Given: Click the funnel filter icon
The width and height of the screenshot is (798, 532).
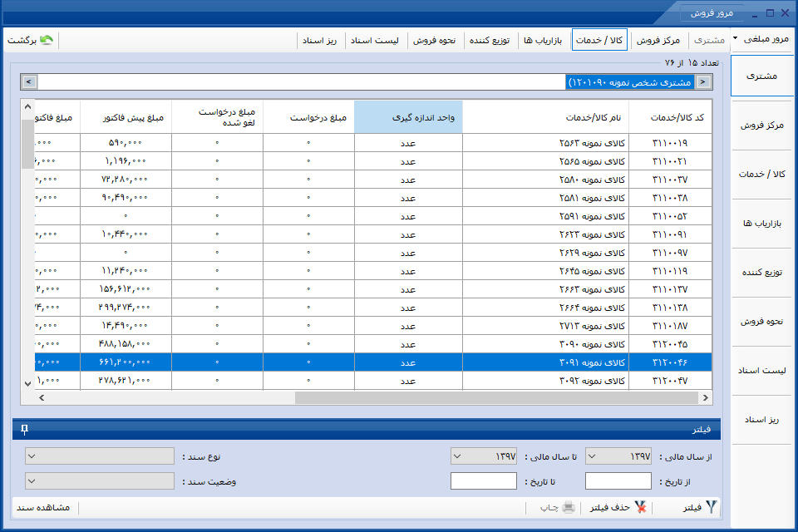Looking at the screenshot, I should (711, 507).
